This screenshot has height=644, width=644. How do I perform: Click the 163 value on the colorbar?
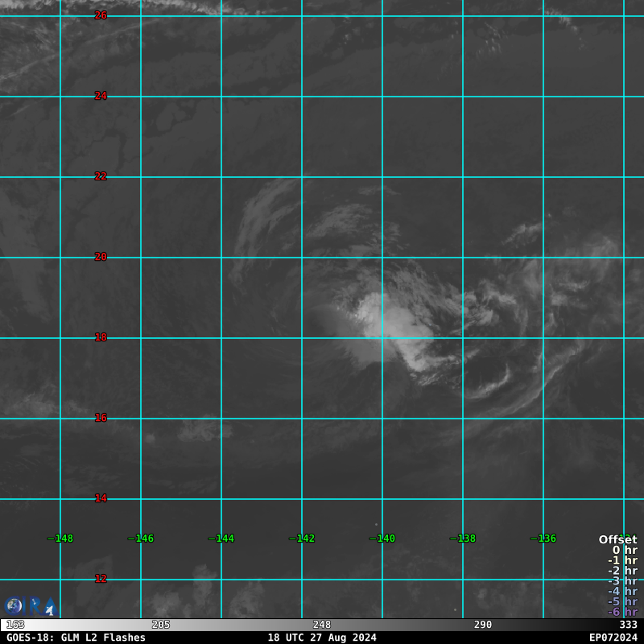[15, 625]
